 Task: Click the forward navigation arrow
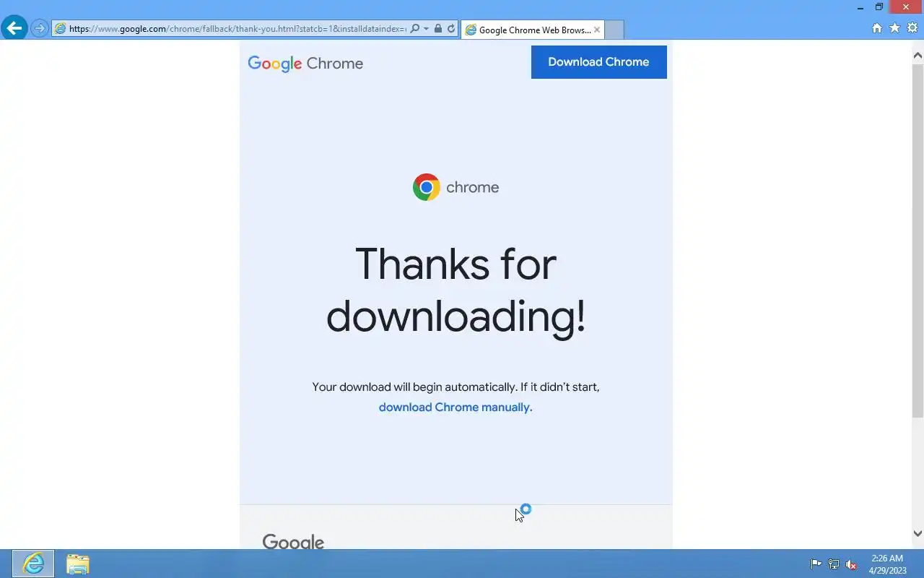coord(40,29)
